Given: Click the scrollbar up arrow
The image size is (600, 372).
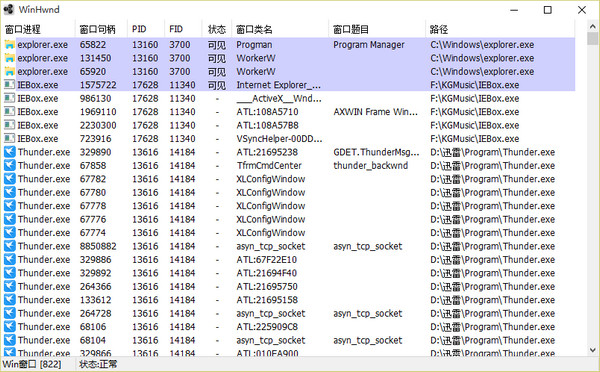Looking at the screenshot, I should 593,26.
